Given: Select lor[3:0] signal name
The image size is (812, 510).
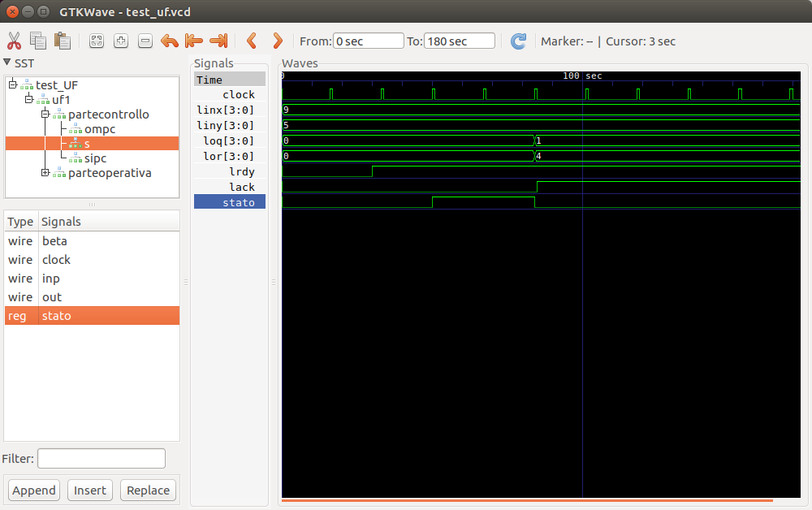Looking at the screenshot, I should 228,157.
